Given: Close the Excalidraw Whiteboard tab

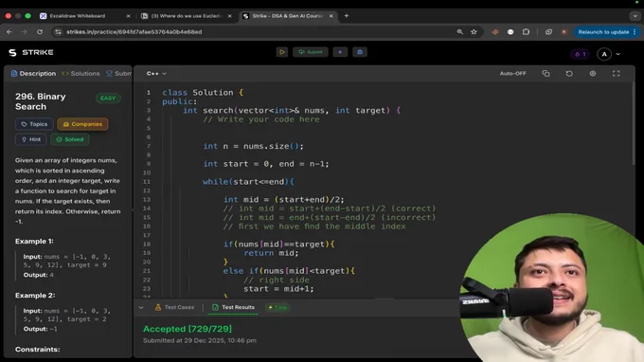Looking at the screenshot, I should tap(128, 16).
